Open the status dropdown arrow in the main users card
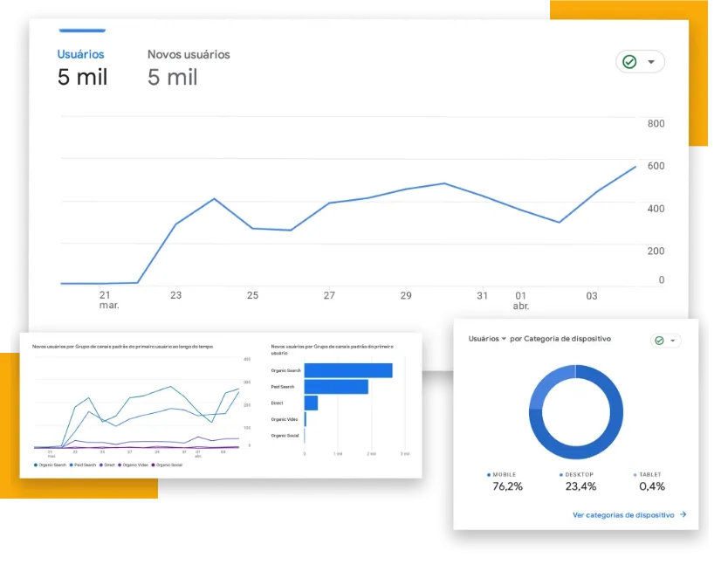The height and width of the screenshot is (565, 728). click(651, 62)
